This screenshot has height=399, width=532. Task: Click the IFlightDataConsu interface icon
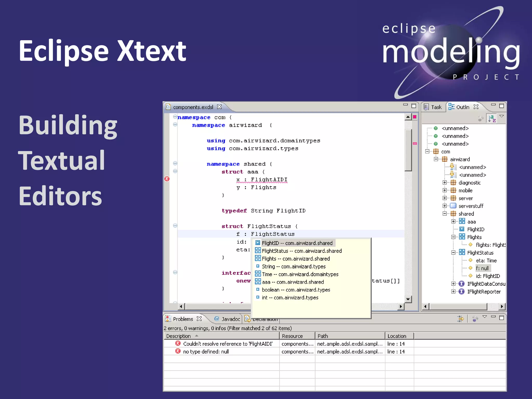tap(461, 284)
